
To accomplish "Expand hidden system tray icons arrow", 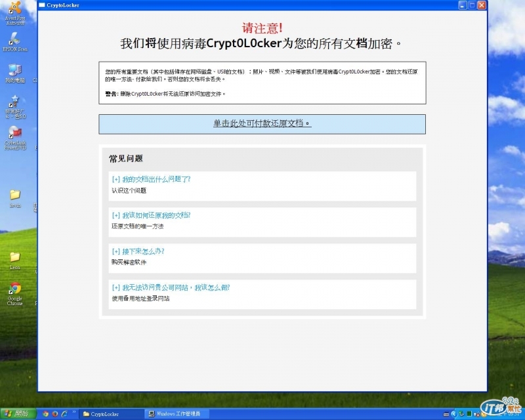I will pos(454,414).
